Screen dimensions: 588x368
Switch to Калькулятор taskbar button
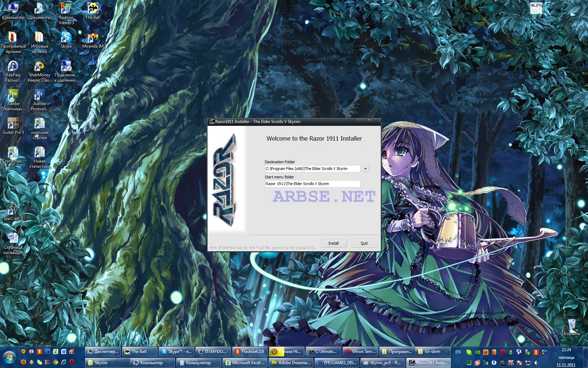point(199,363)
